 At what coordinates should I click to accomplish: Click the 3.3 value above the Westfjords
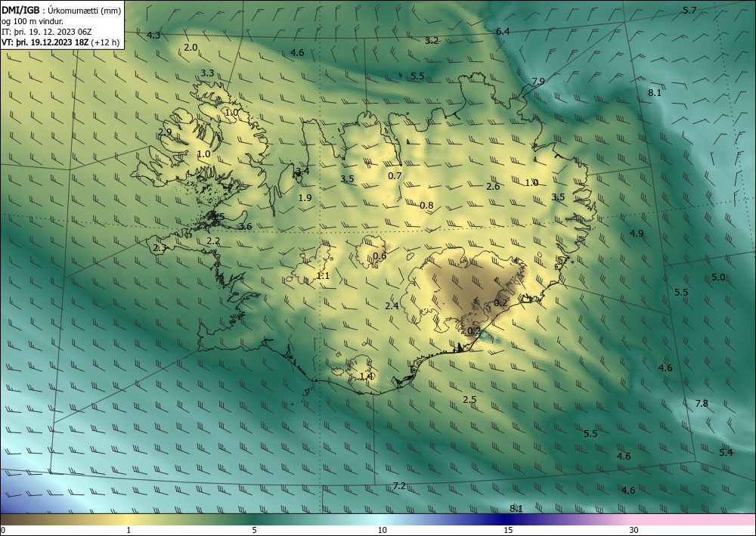pos(207,73)
